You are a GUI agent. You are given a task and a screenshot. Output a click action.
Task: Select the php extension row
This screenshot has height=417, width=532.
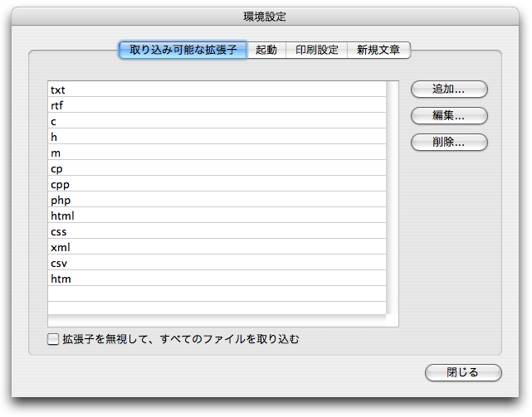click(216, 200)
